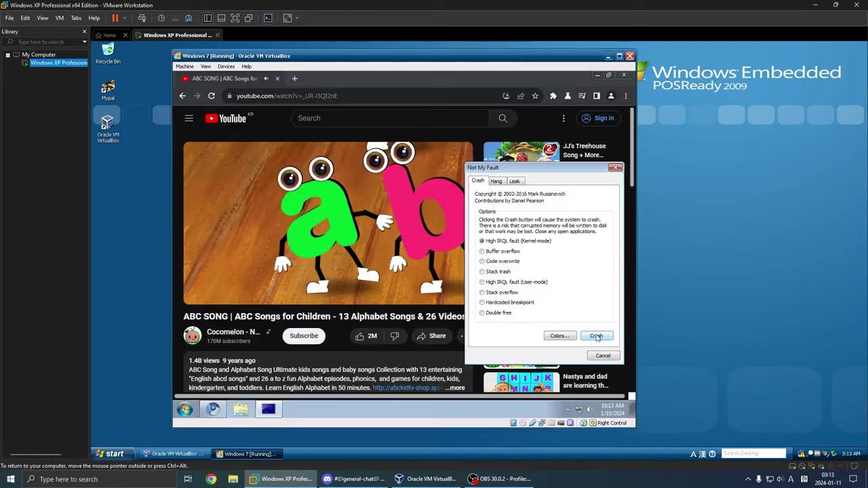This screenshot has height=488, width=868.
Task: Cancel the Not My Fault dialog
Action: coord(603,356)
